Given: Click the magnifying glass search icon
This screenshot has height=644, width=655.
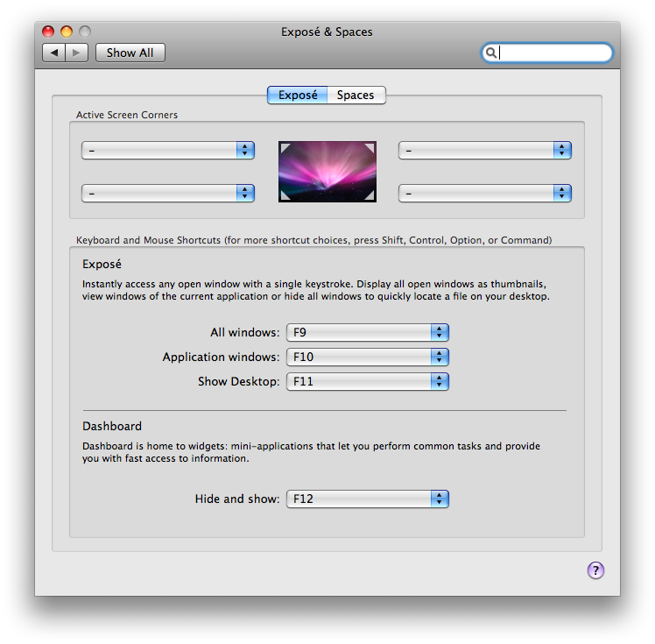Looking at the screenshot, I should [491, 53].
